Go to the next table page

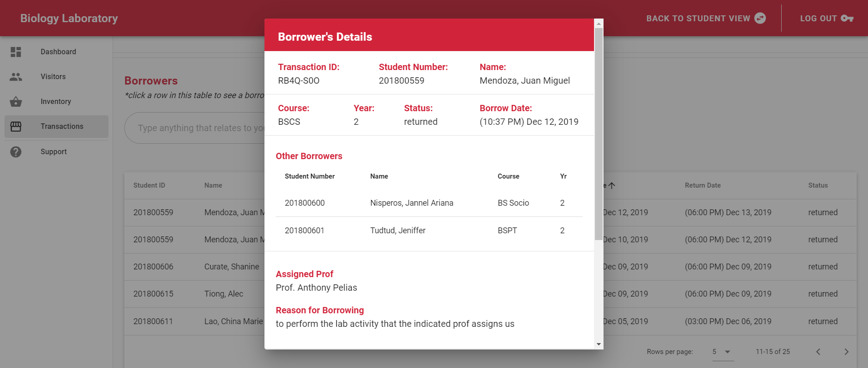[x=846, y=352]
